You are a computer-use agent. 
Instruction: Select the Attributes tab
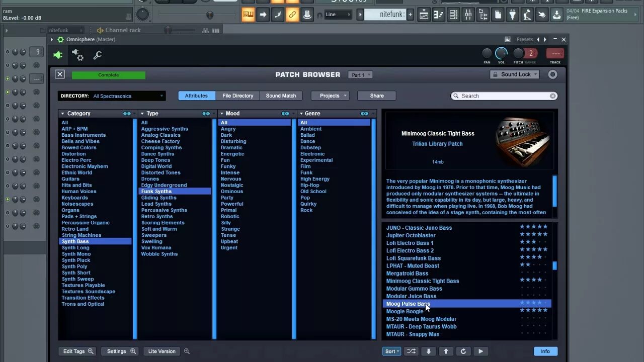click(x=196, y=96)
